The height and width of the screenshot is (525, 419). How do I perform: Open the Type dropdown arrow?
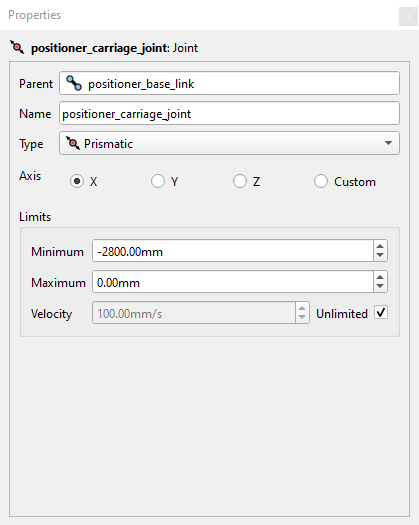tap(388, 143)
